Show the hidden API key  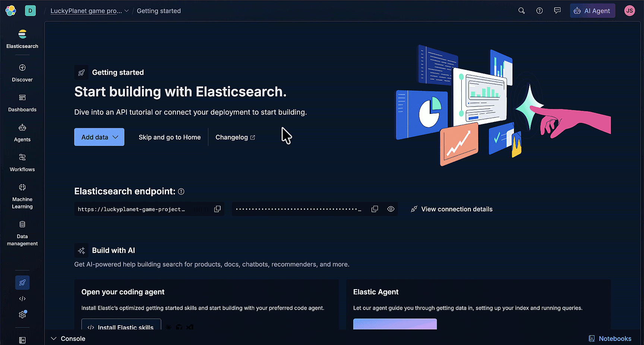point(391,209)
